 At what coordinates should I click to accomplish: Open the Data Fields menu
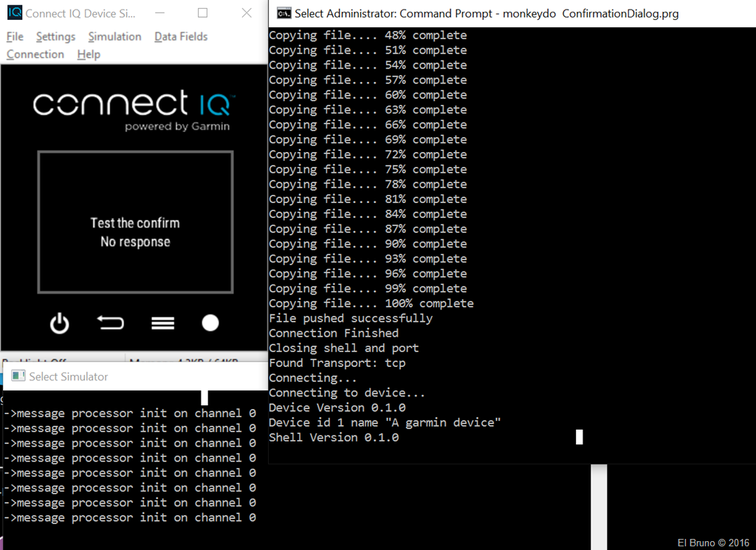click(x=181, y=36)
